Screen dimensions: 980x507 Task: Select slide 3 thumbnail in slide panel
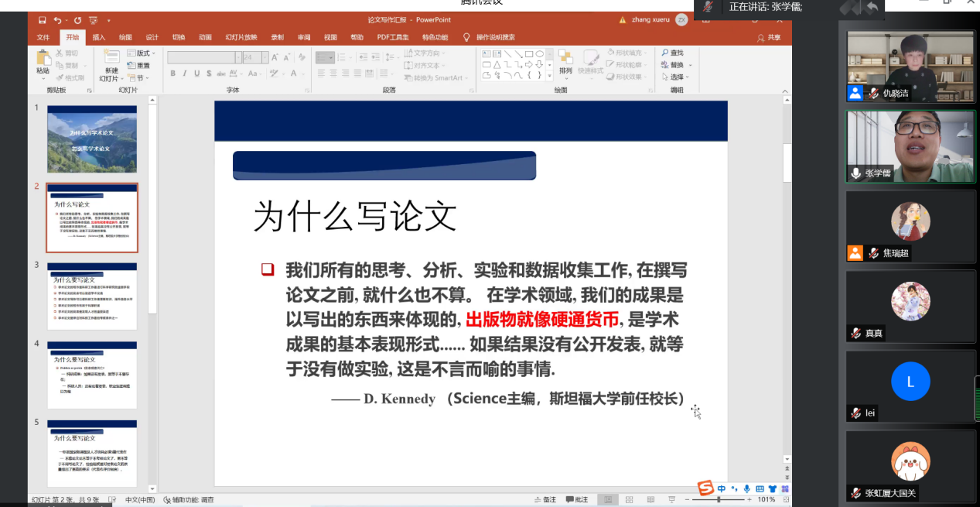click(x=92, y=296)
